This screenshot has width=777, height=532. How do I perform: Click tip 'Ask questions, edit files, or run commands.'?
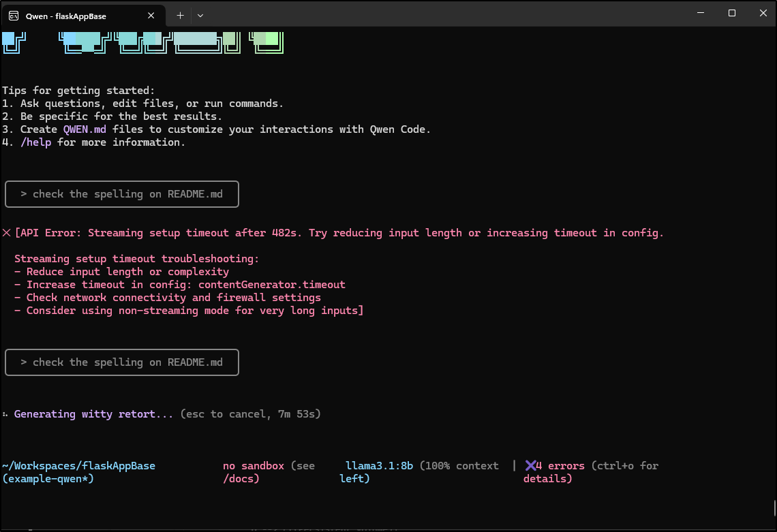[x=151, y=104]
